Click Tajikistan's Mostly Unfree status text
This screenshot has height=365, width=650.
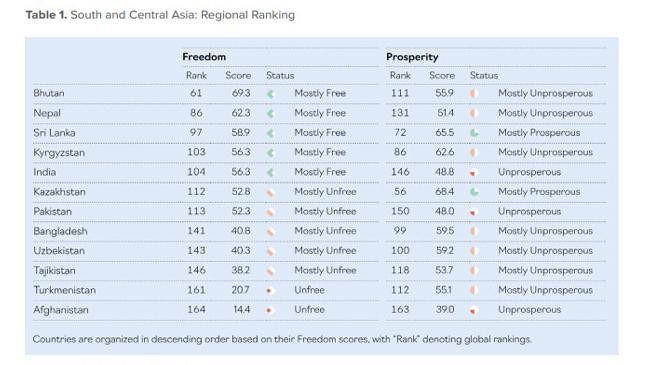(x=325, y=270)
